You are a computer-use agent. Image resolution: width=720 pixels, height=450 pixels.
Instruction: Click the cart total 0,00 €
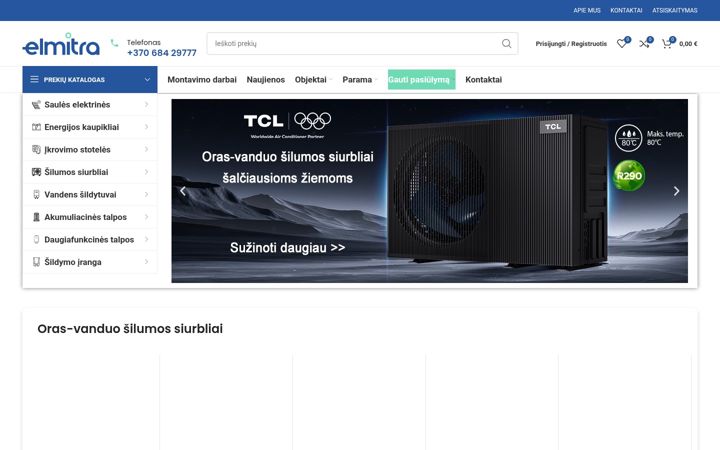click(688, 44)
